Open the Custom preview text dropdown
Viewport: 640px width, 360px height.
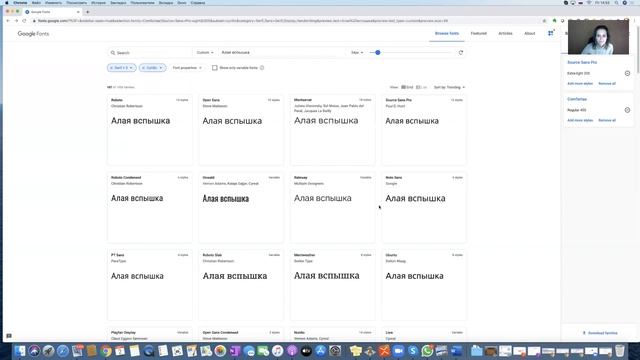pos(205,53)
